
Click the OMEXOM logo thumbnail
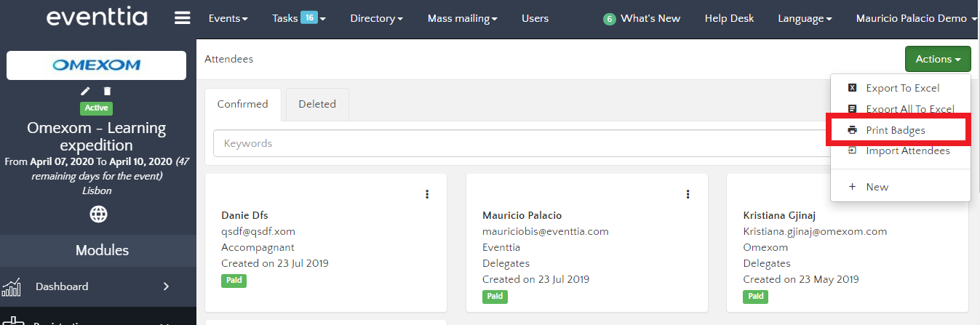tap(97, 65)
